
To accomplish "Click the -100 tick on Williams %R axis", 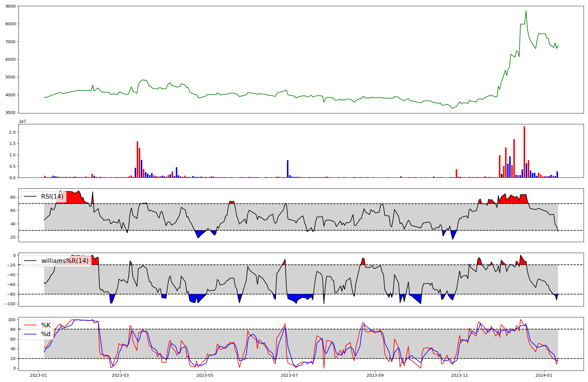I will (9, 304).
